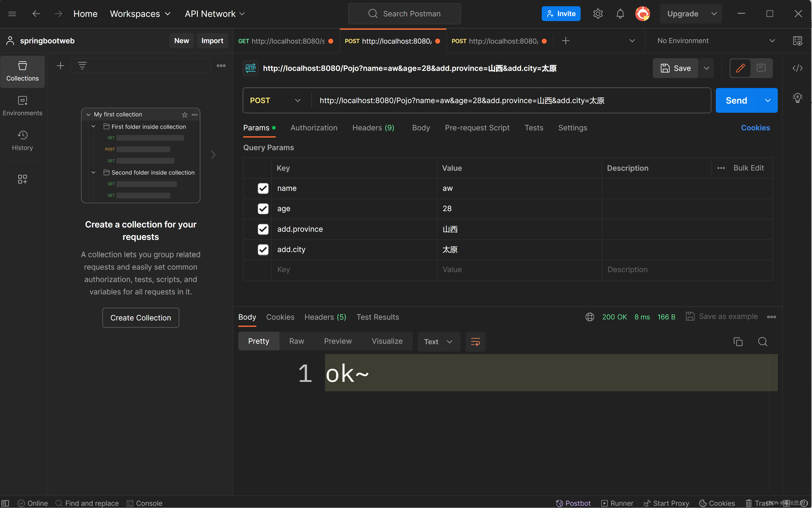The image size is (812, 508).
Task: Select the Raw response view tab
Action: (297, 341)
